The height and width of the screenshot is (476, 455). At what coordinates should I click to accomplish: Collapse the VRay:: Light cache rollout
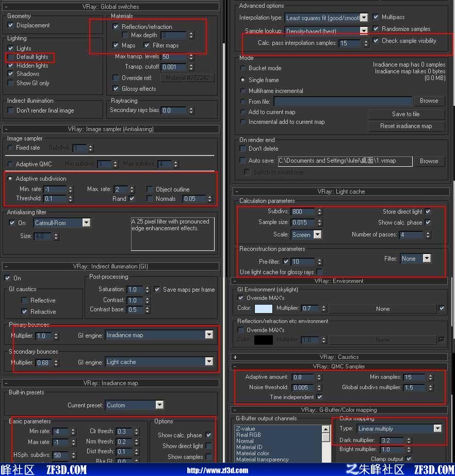(237, 192)
